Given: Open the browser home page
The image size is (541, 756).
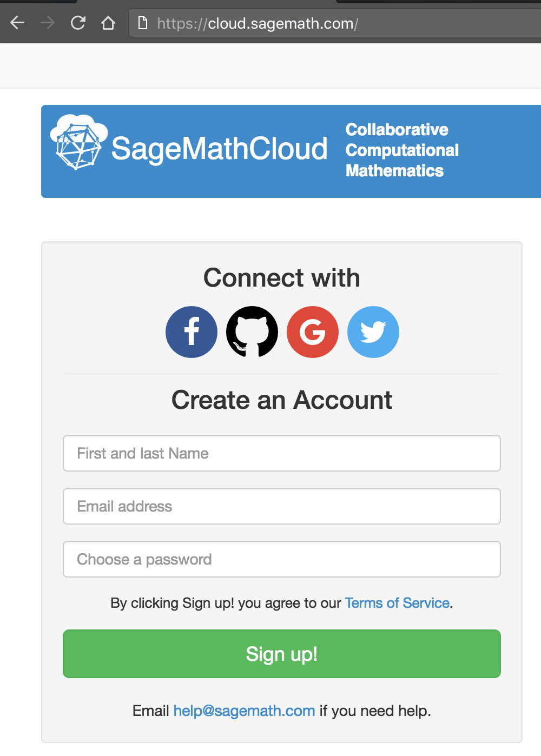Looking at the screenshot, I should tap(108, 23).
